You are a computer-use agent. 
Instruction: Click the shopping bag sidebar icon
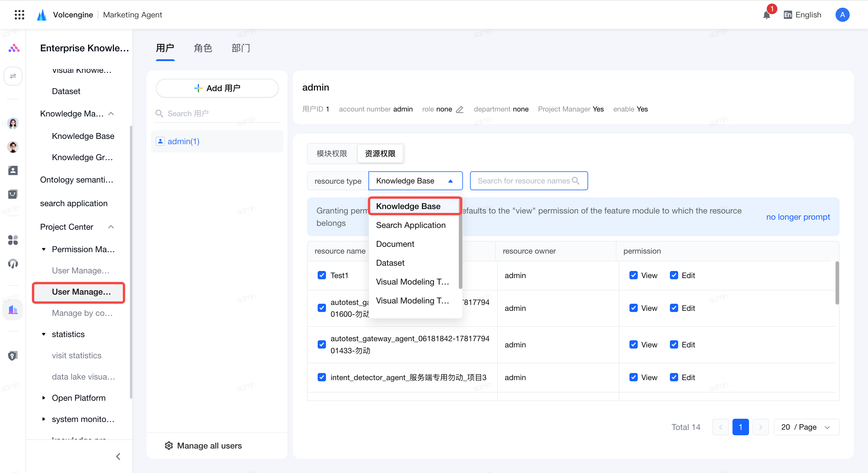13,194
